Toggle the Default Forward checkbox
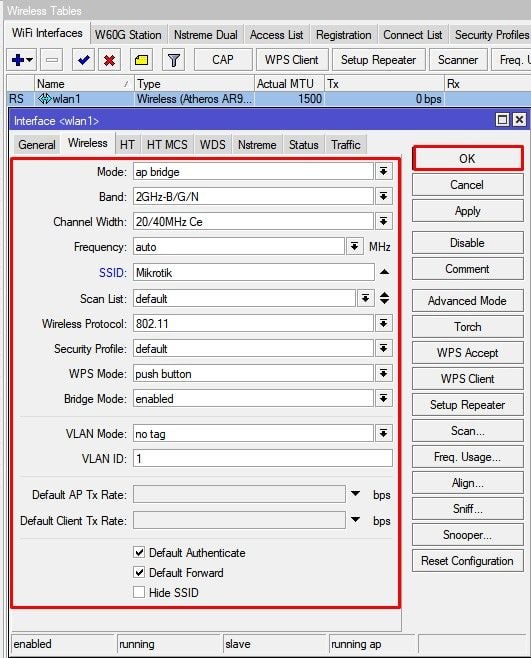Screen dimensions: 531x658 tap(139, 572)
